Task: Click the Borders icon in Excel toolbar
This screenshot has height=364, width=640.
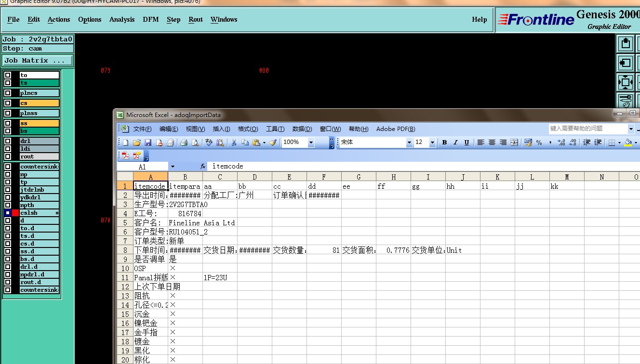Action: click(612, 143)
